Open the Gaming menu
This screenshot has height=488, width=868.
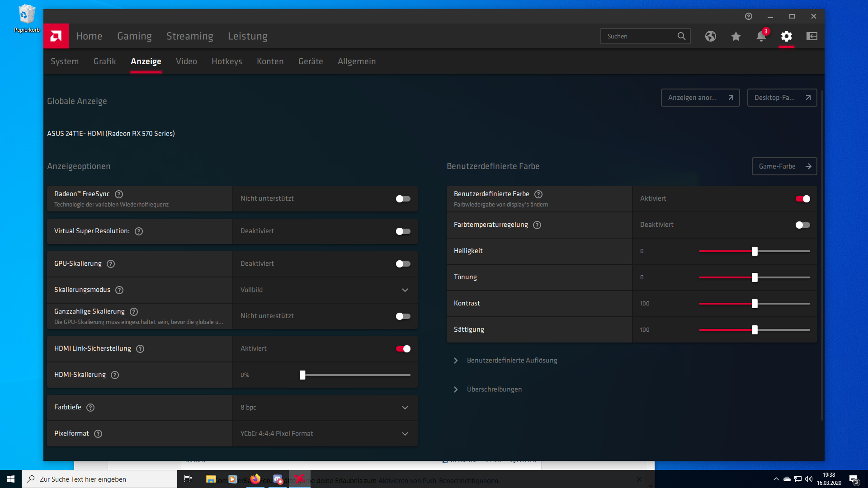(134, 36)
